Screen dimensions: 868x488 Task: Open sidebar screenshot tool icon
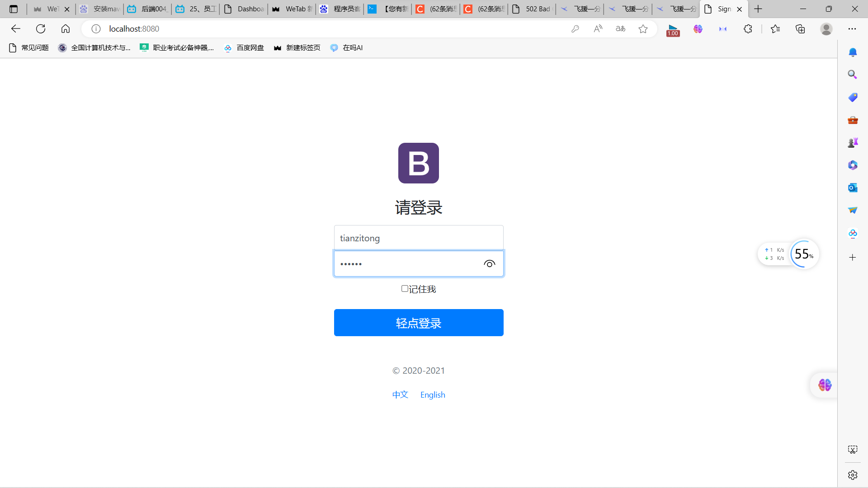click(x=853, y=450)
